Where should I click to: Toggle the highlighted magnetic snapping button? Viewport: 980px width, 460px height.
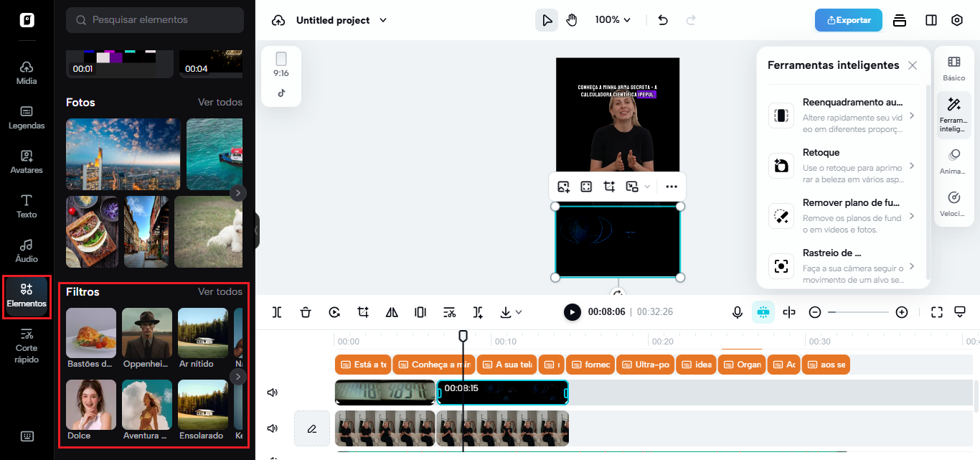coord(763,312)
